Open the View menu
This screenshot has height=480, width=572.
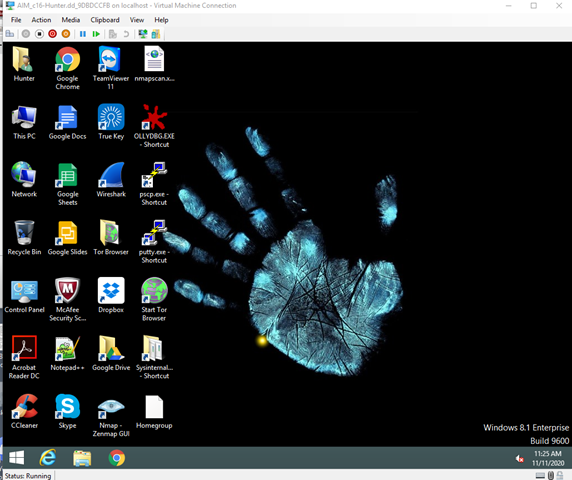pyautogui.click(x=137, y=20)
